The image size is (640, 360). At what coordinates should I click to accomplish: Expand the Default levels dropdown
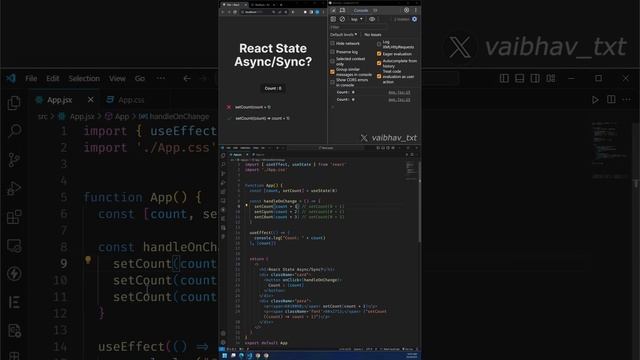point(344,35)
